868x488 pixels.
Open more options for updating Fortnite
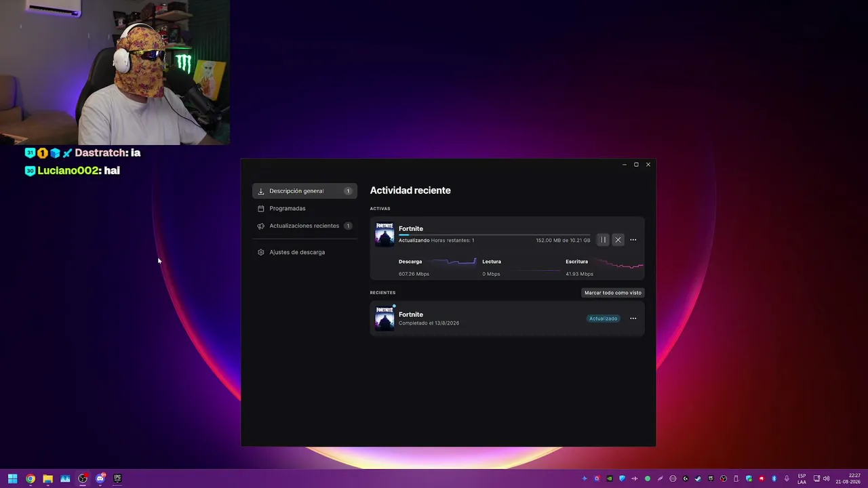point(633,240)
